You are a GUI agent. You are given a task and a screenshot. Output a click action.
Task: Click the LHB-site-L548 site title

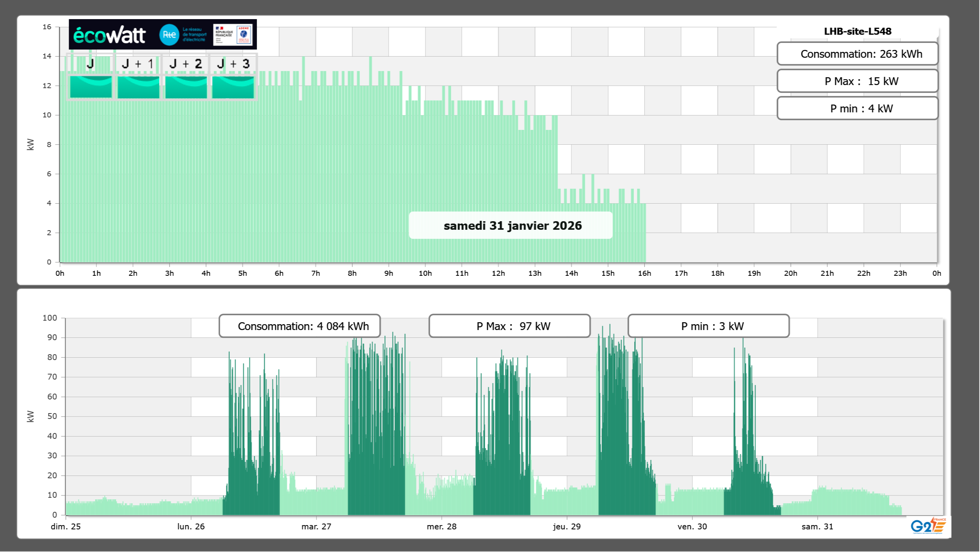click(x=857, y=31)
